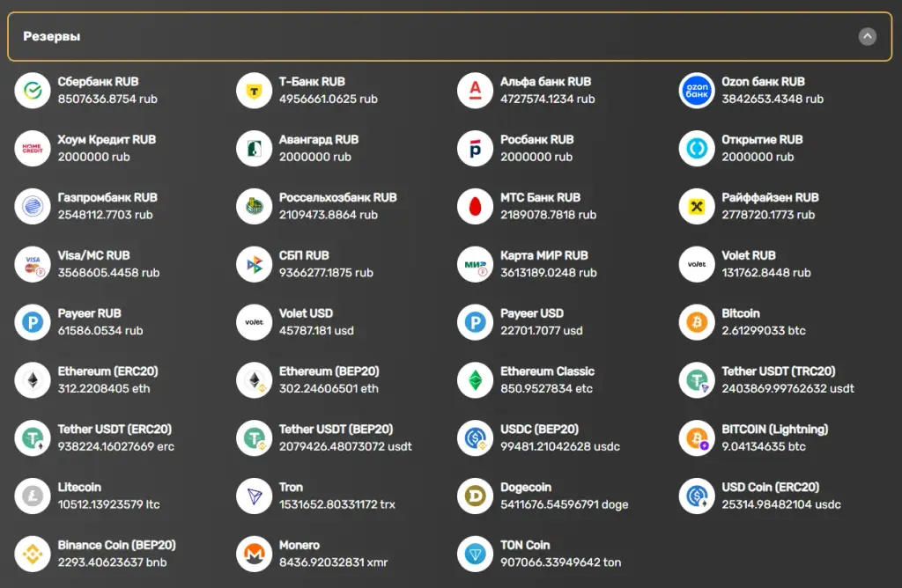Viewport: 902px width, 588px height.
Task: Click the Газпромбанк RUB icon
Action: point(33,206)
